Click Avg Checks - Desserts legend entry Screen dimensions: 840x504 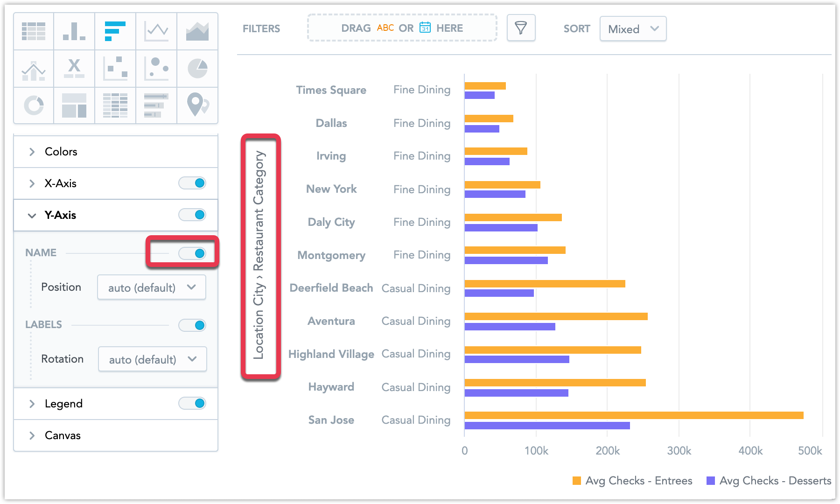tap(769, 481)
